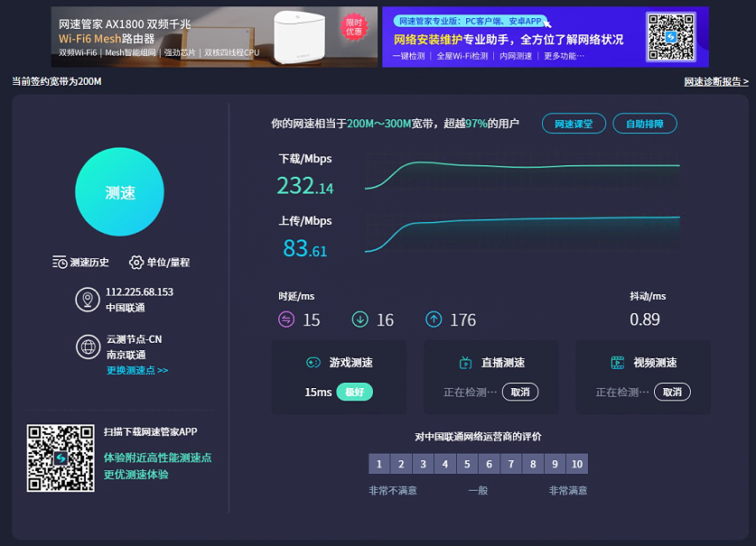Click the download value 232.14
This screenshot has width=756, height=546.
304,186
